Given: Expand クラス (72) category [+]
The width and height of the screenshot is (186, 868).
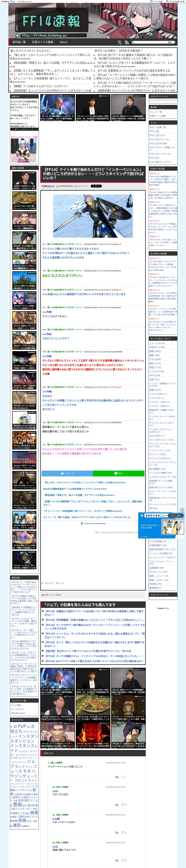Looking at the screenshot, I should 163,398.
